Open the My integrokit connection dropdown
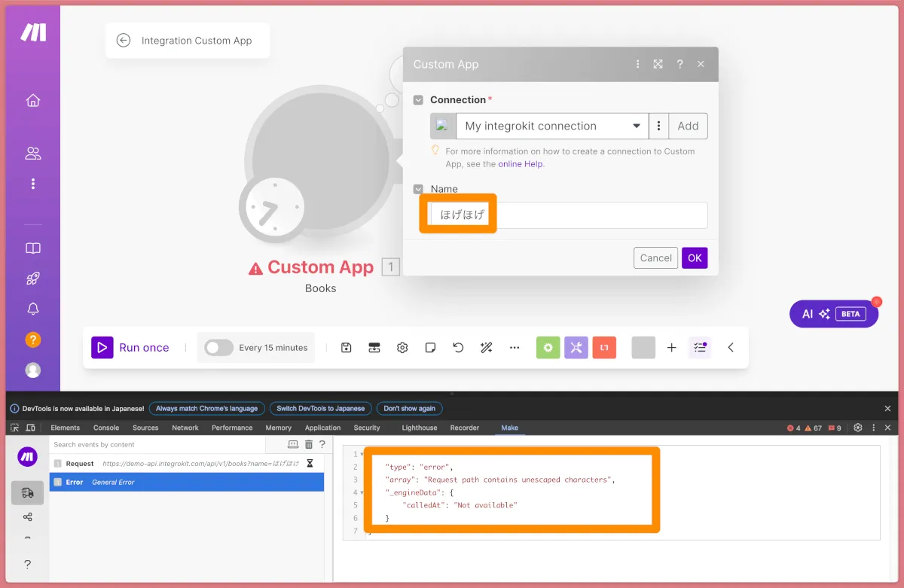The width and height of the screenshot is (904, 588). pyautogui.click(x=552, y=126)
